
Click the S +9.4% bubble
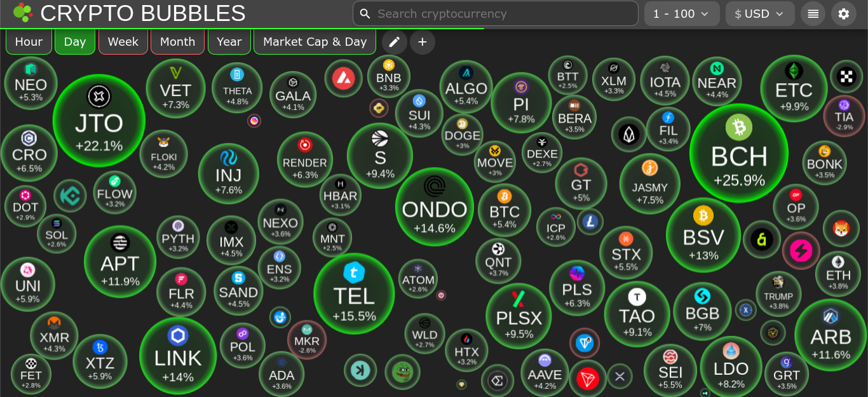point(380,156)
